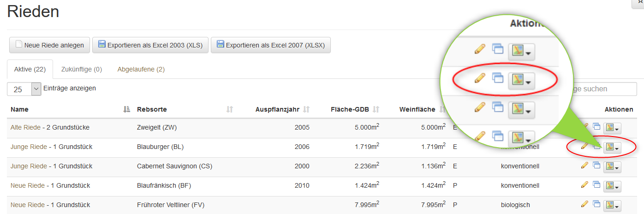Expand the map dropdown for Zweigelt row

612,128
